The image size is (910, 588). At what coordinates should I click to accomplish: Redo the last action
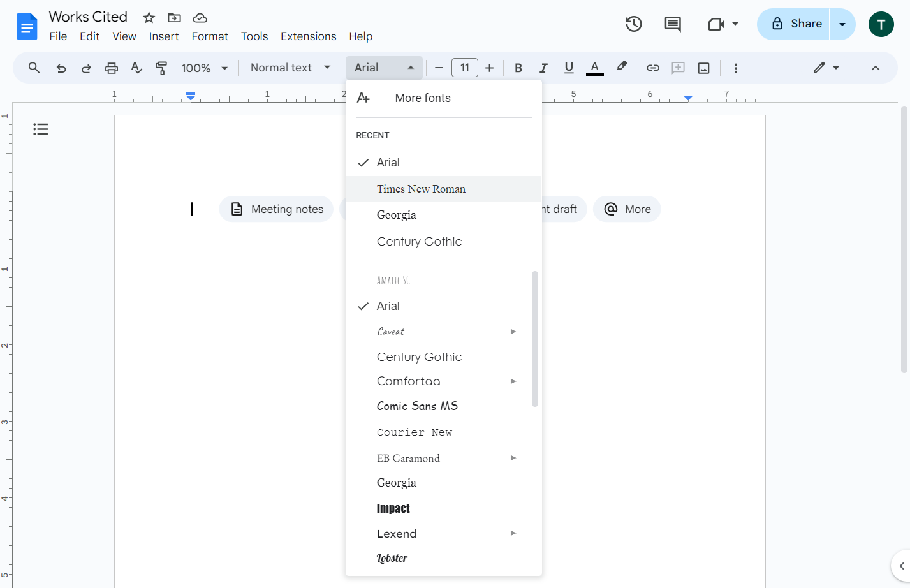[86, 68]
